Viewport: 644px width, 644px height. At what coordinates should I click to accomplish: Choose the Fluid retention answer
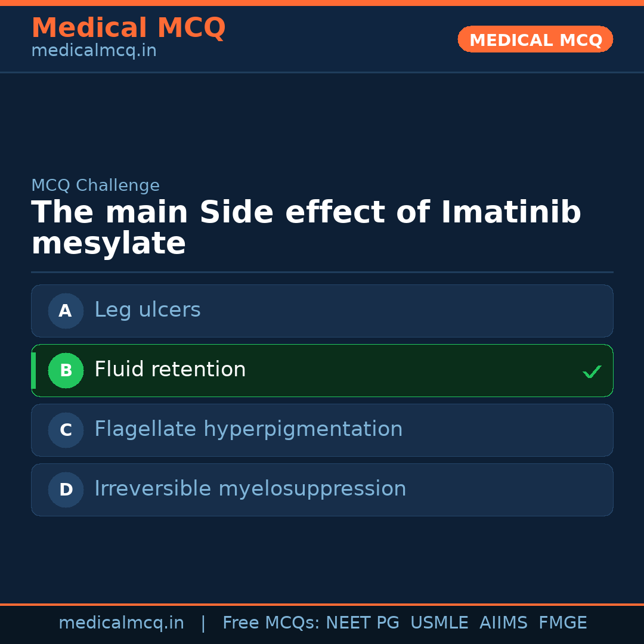coord(170,370)
